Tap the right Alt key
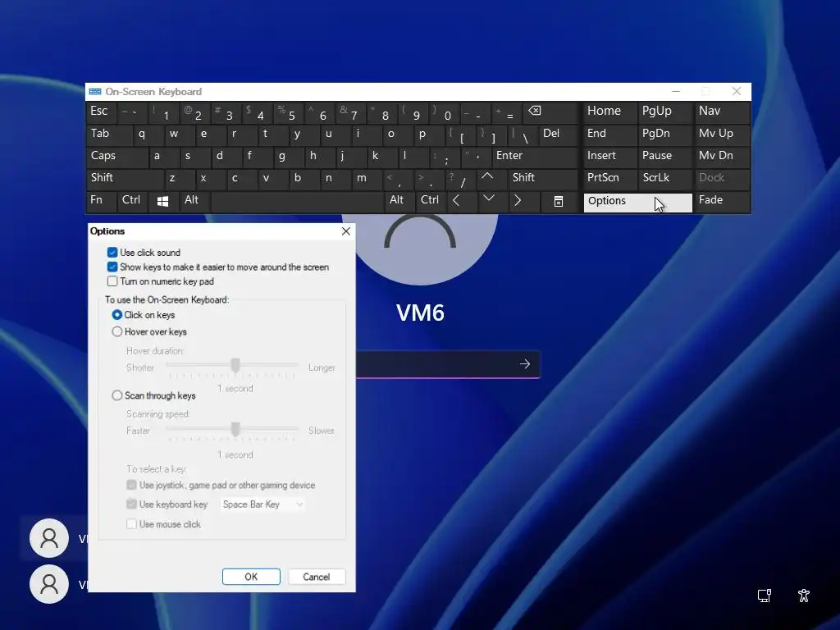Image resolution: width=840 pixels, height=630 pixels. 398,202
